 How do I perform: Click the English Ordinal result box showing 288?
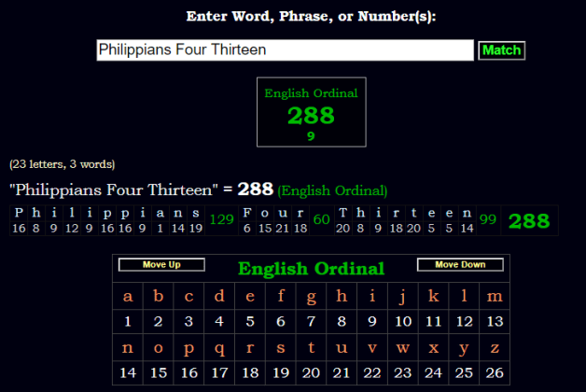coord(310,113)
